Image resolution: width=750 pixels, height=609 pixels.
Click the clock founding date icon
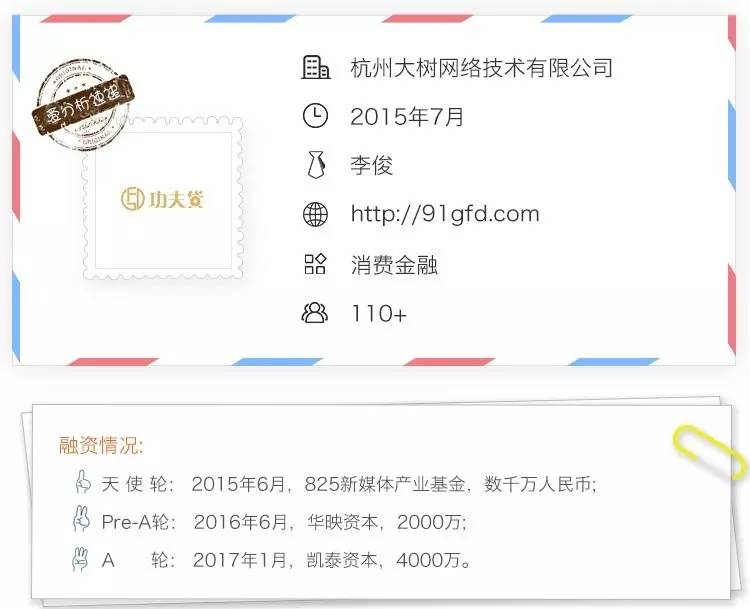[x=316, y=116]
